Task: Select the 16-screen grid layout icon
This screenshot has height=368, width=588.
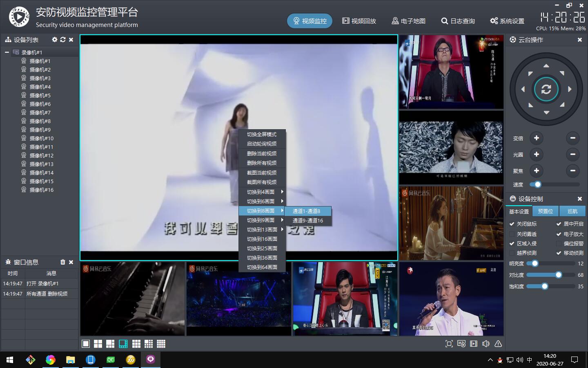Action: 161,344
